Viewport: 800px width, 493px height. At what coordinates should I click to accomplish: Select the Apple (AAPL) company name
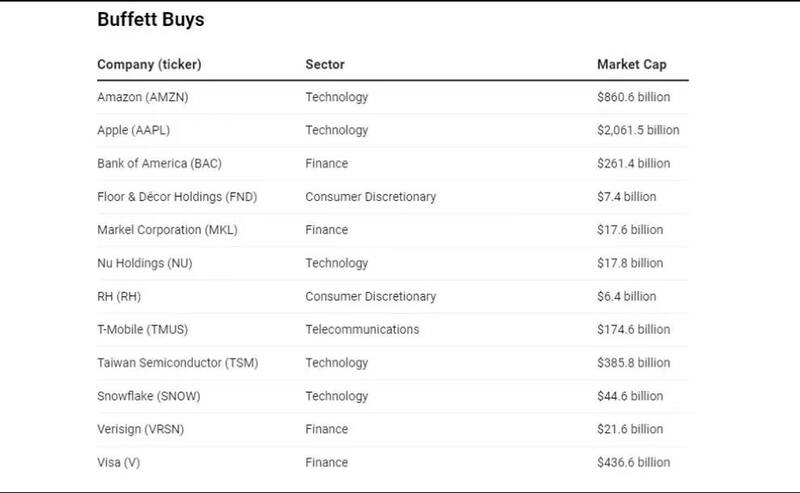(x=134, y=130)
